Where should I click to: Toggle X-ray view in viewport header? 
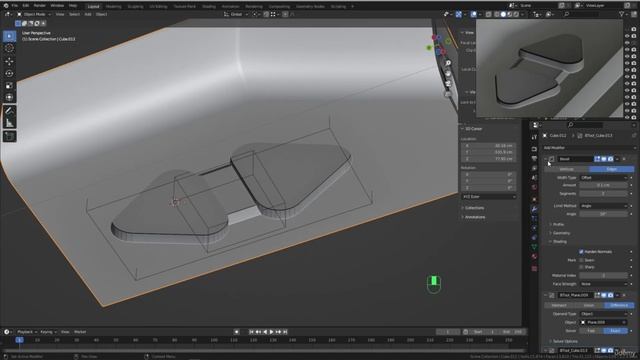tap(488, 14)
